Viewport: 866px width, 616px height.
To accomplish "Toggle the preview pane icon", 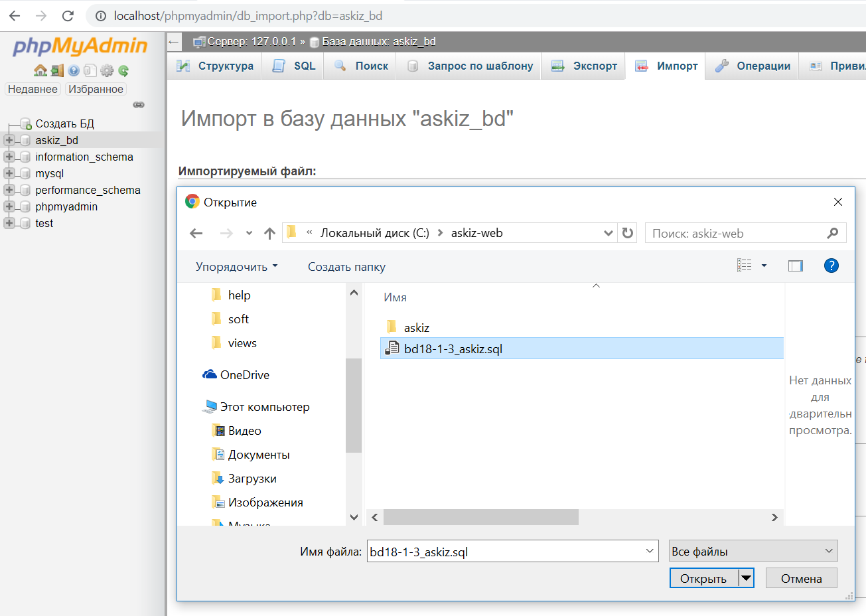I will (x=796, y=266).
